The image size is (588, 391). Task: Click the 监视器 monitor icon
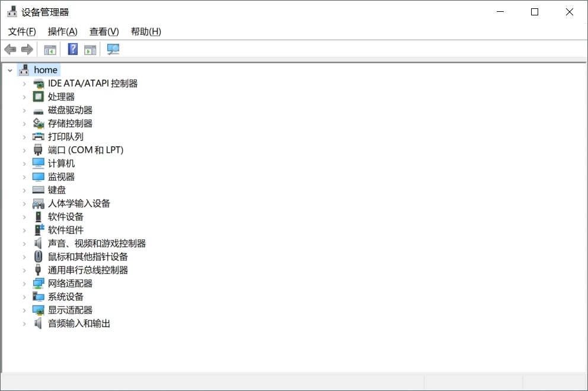tap(39, 177)
